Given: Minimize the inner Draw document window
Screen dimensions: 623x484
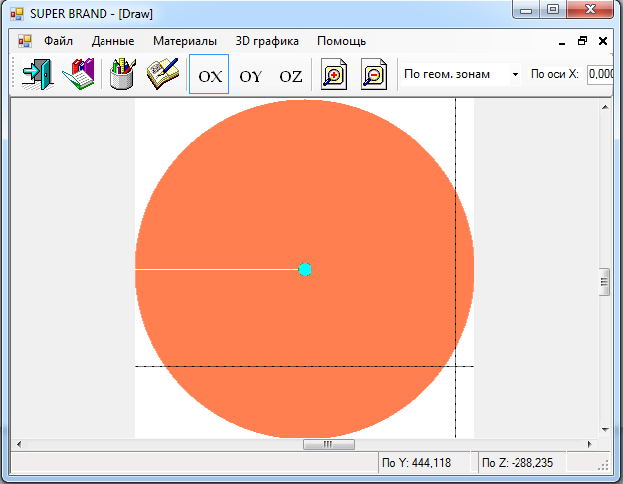Looking at the screenshot, I should [562, 41].
